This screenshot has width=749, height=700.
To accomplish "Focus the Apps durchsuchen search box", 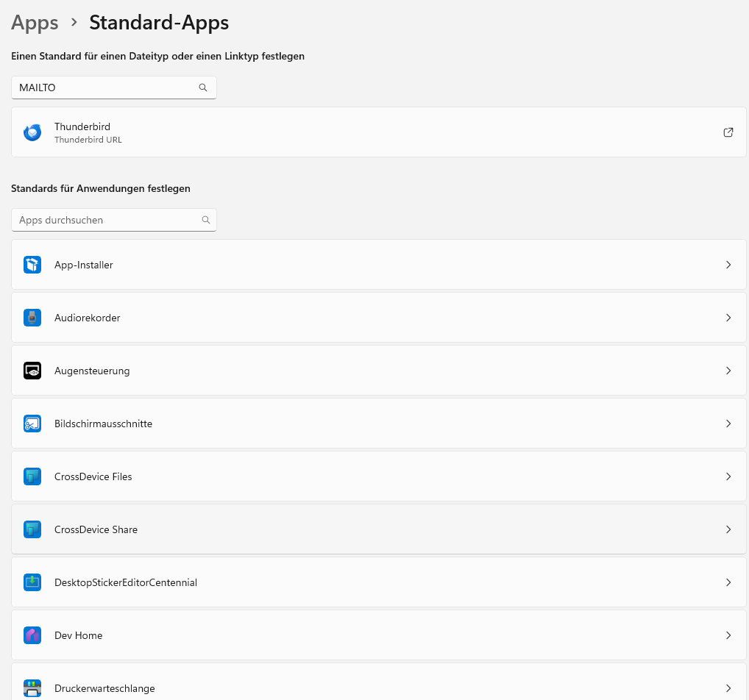I will pyautogui.click(x=103, y=220).
